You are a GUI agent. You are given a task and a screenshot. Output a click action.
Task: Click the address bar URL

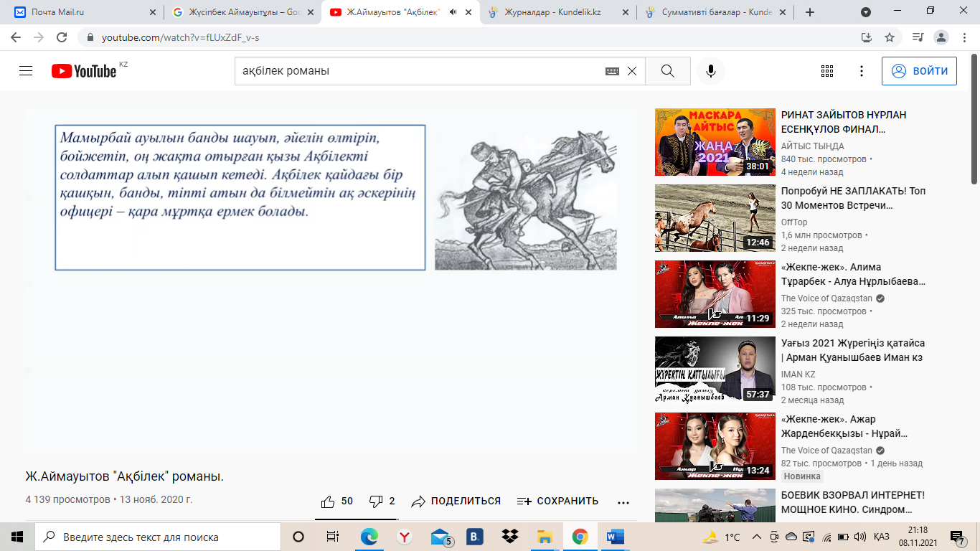pos(180,37)
